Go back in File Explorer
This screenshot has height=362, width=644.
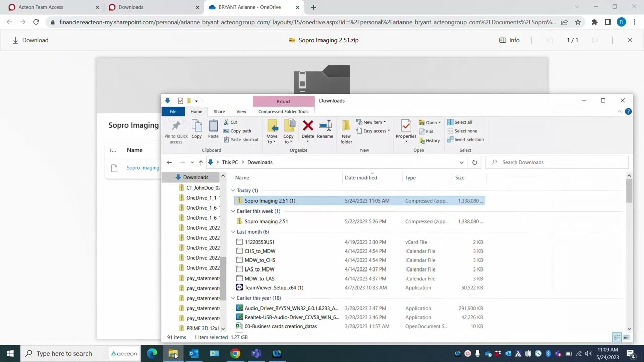tap(169, 162)
